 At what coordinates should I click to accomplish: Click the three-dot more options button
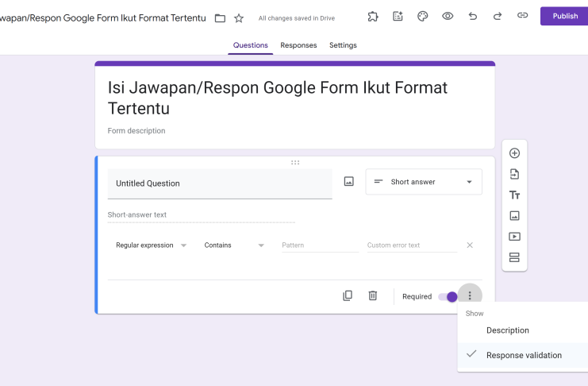point(470,296)
